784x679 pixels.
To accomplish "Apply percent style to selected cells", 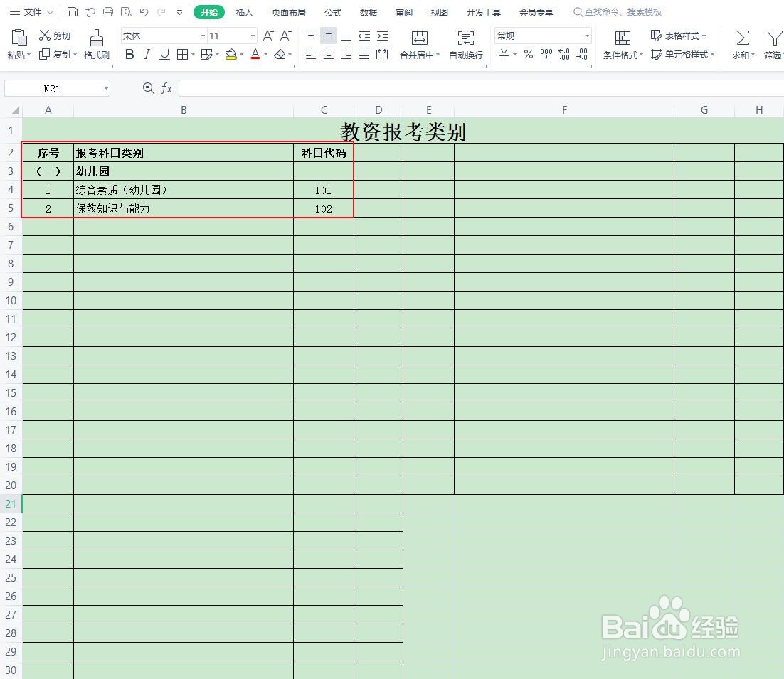I will (x=529, y=54).
